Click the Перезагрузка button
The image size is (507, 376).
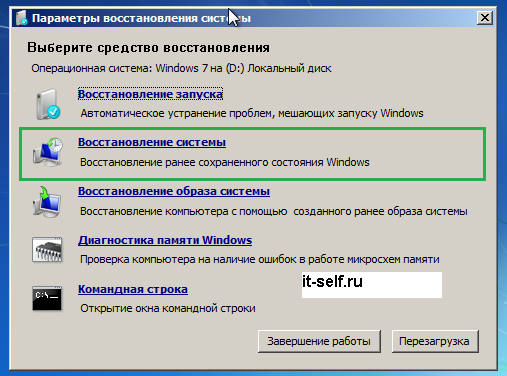[x=435, y=341]
